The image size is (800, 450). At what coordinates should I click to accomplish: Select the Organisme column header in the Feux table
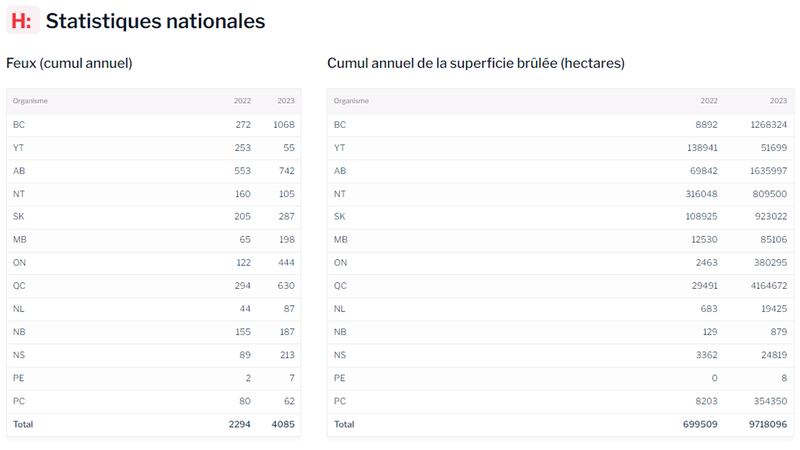click(30, 101)
